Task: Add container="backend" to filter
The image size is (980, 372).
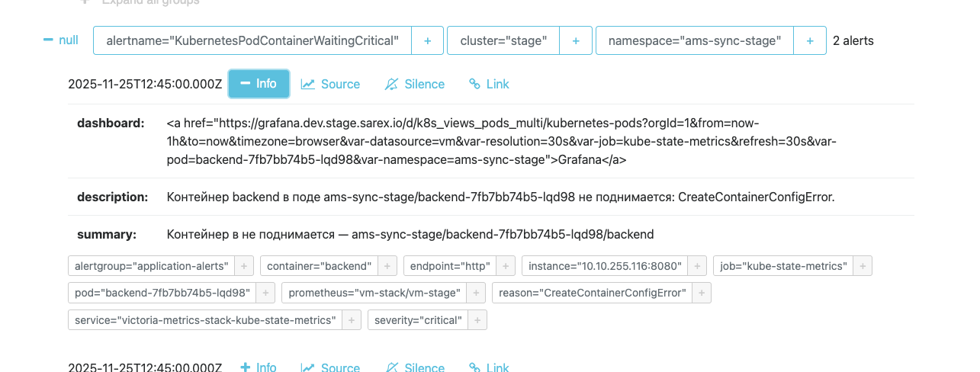Action: (x=387, y=266)
